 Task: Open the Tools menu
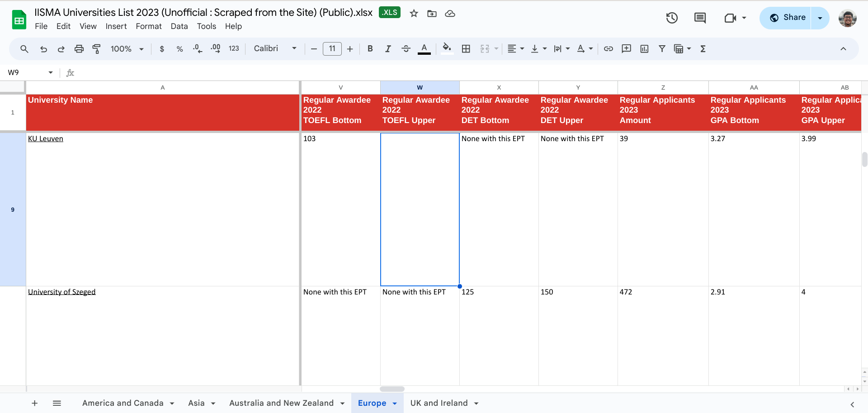click(207, 26)
